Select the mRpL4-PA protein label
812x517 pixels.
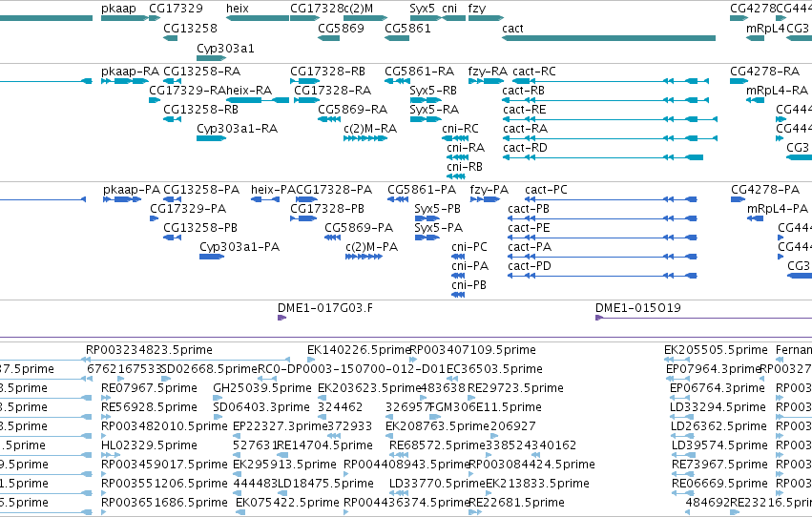click(x=778, y=209)
